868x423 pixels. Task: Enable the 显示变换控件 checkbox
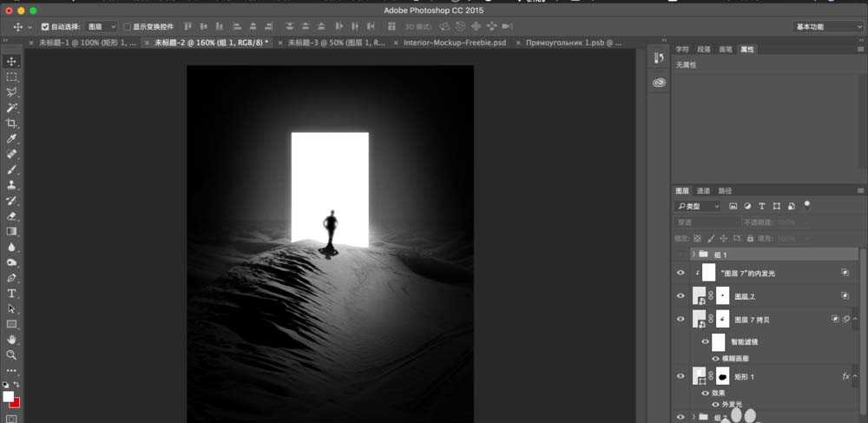[127, 27]
